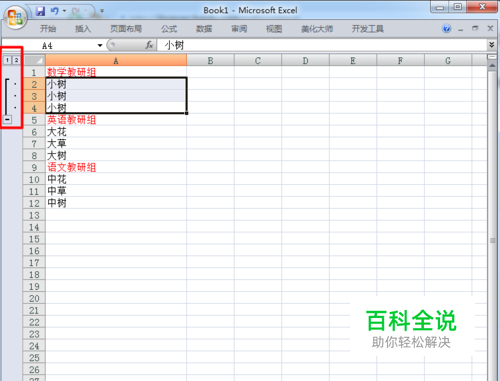Select row 9 header

[34, 167]
